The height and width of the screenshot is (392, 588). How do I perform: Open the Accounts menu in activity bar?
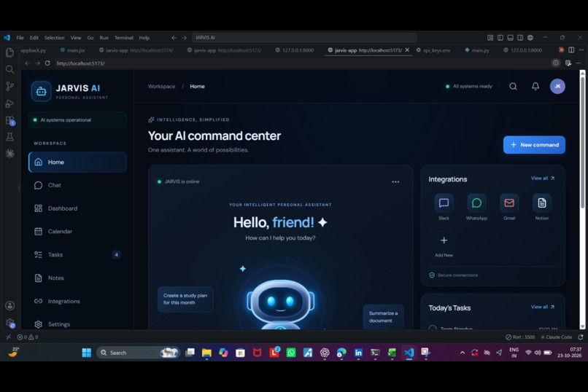pyautogui.click(x=9, y=305)
